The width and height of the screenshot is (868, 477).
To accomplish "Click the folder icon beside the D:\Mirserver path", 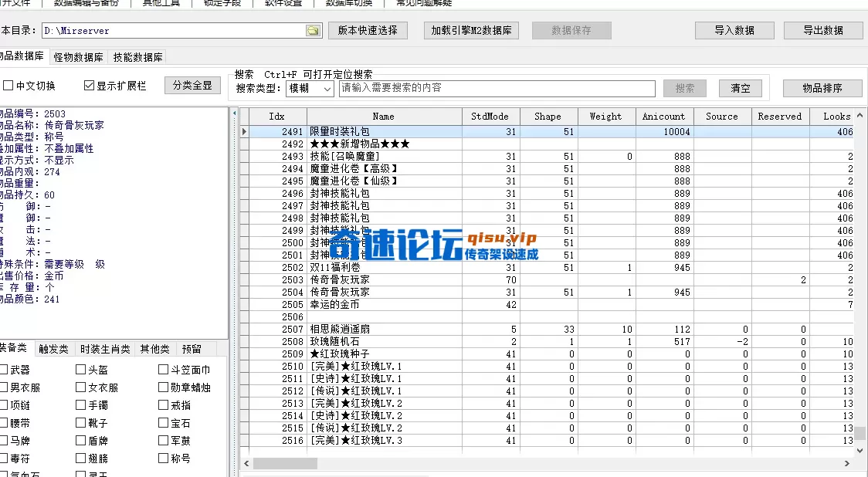I will (312, 32).
